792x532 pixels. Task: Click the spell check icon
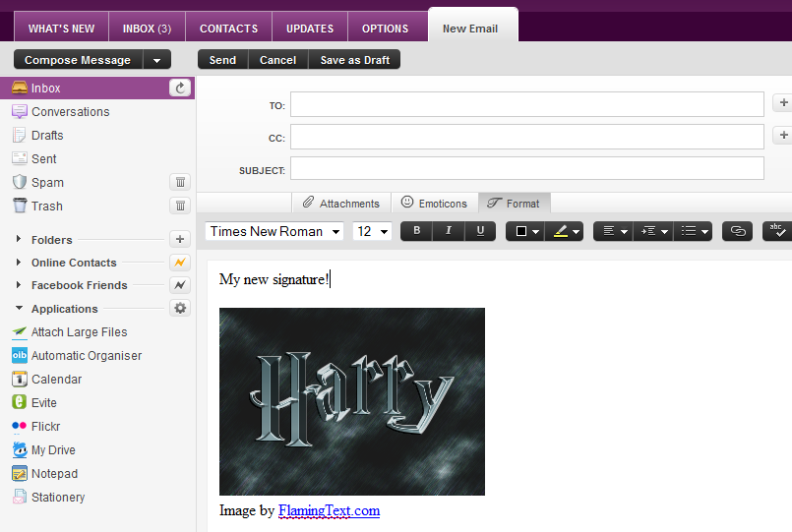776,231
